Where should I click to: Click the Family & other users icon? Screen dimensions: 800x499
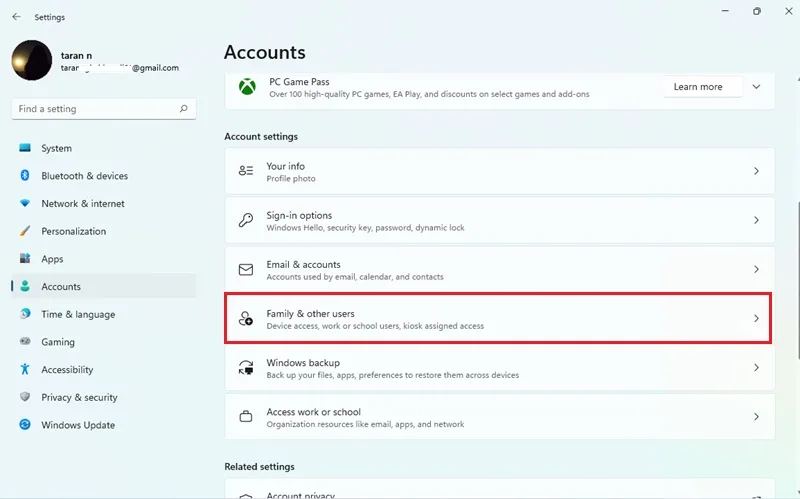pyautogui.click(x=246, y=318)
